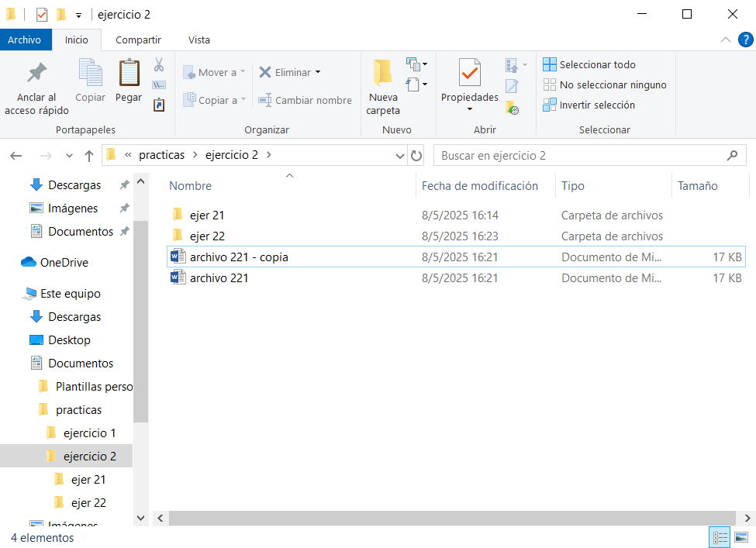This screenshot has width=756, height=548.
Task: Expand the Eliminar dropdown arrow
Action: point(318,72)
